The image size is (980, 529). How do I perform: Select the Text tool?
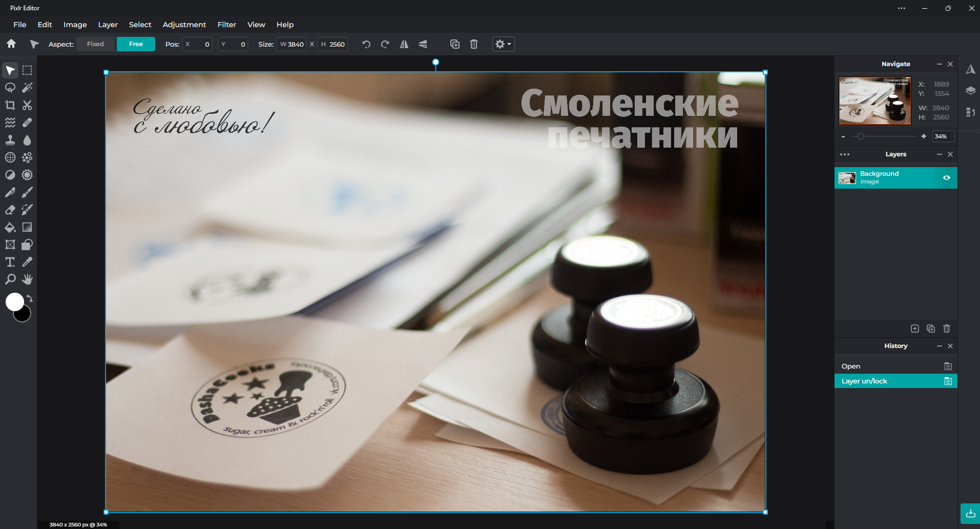(10, 262)
